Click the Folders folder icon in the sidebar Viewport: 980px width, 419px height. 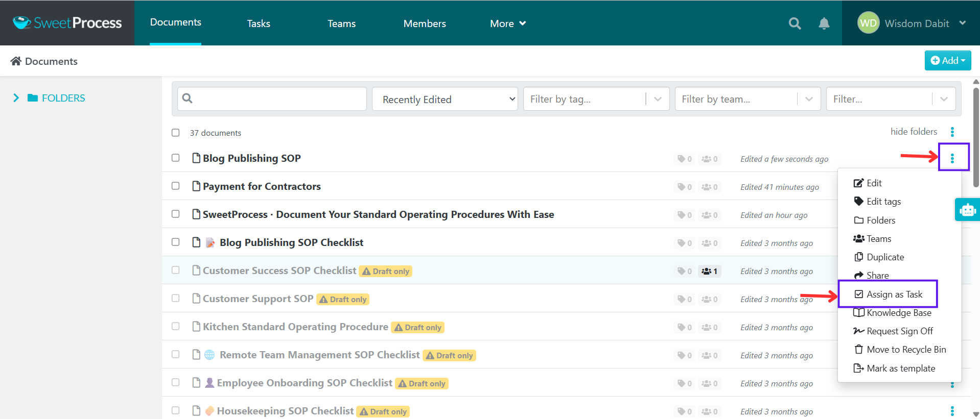pyautogui.click(x=33, y=98)
